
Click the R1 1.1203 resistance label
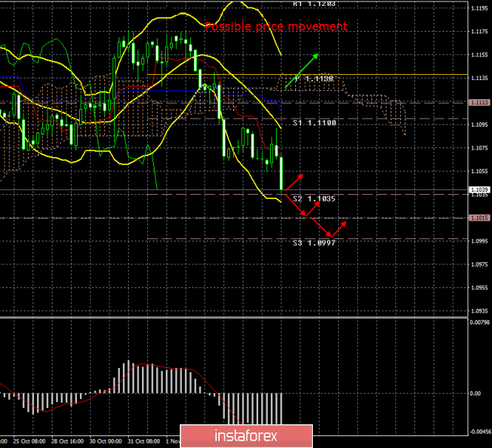click(x=314, y=4)
